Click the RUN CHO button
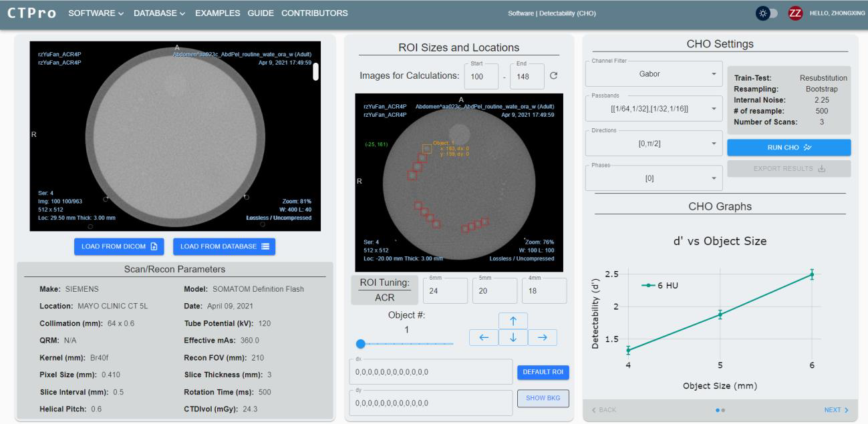Viewport: 868px width, 424px height. [x=788, y=148]
